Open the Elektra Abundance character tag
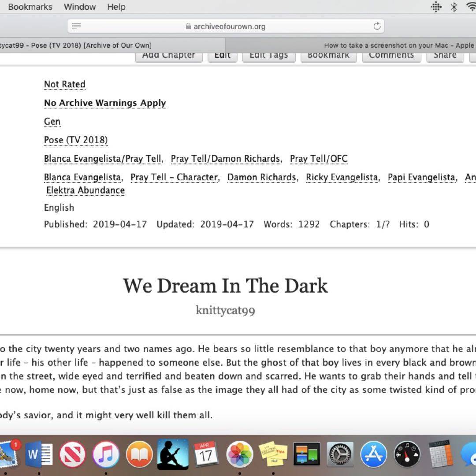 pos(86,190)
